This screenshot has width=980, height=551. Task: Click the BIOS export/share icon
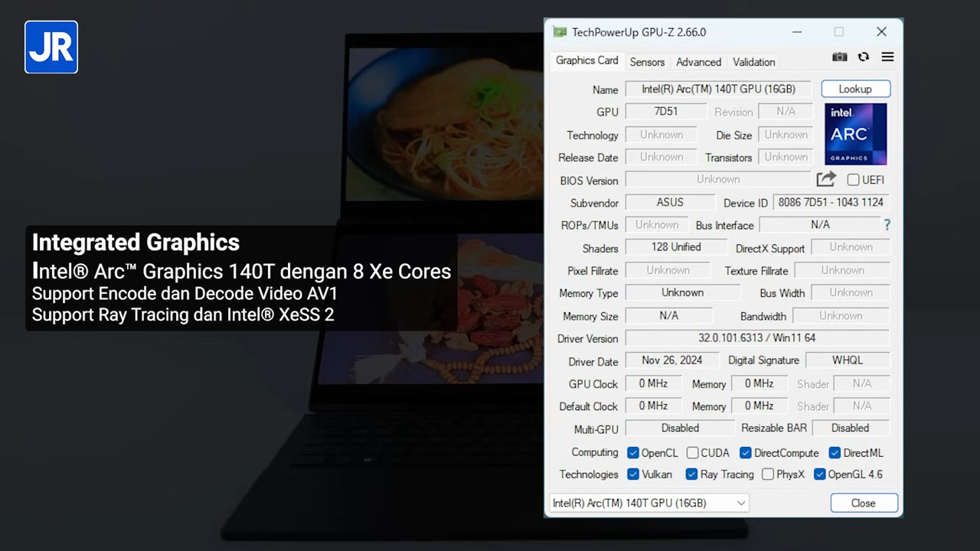826,178
